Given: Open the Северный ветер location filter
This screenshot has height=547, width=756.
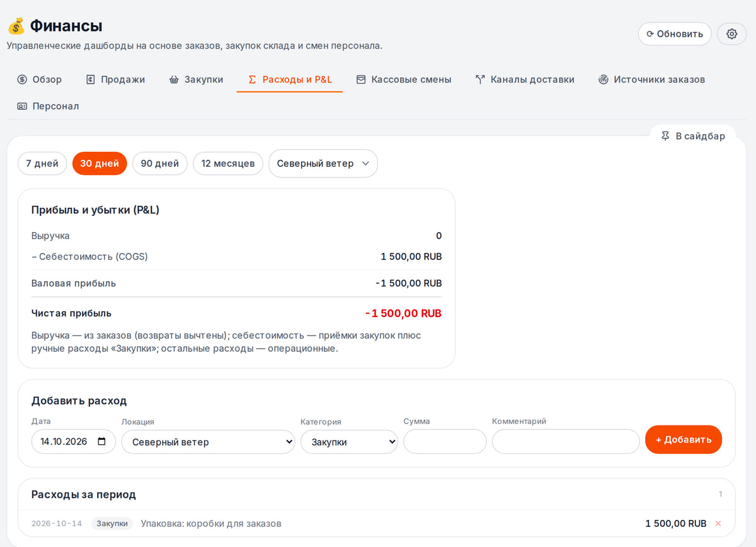Looking at the screenshot, I should tap(323, 164).
